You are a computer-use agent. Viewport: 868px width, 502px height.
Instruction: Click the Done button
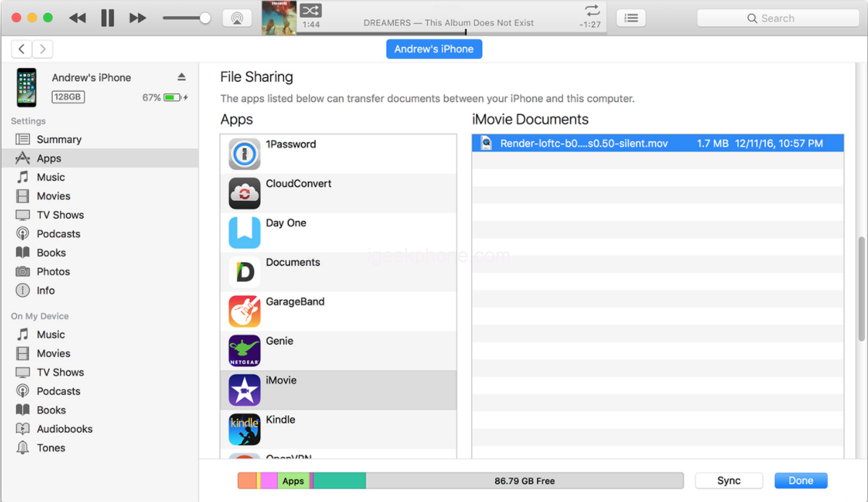(800, 481)
